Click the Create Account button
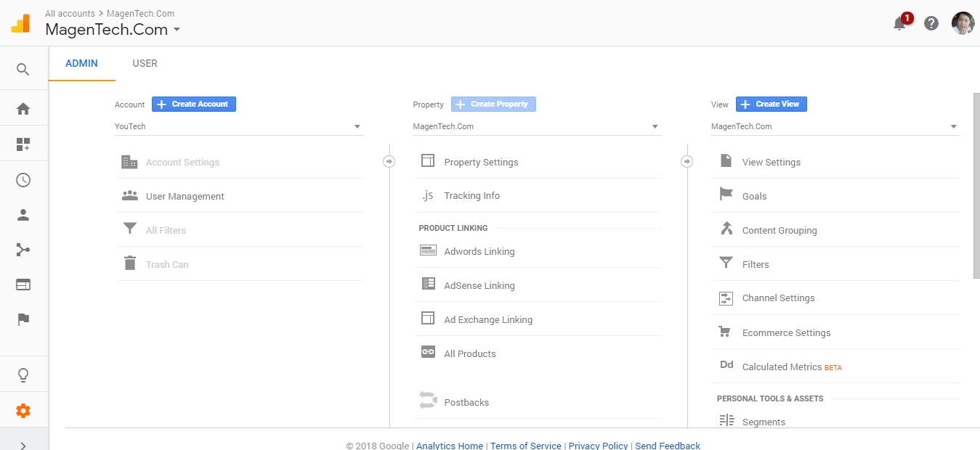 click(x=194, y=105)
